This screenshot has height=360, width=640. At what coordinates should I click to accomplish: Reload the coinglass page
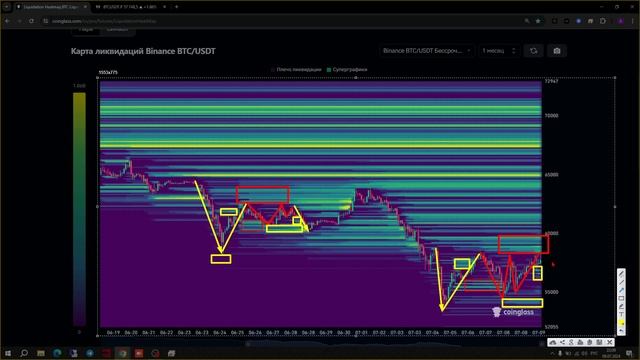(31, 21)
